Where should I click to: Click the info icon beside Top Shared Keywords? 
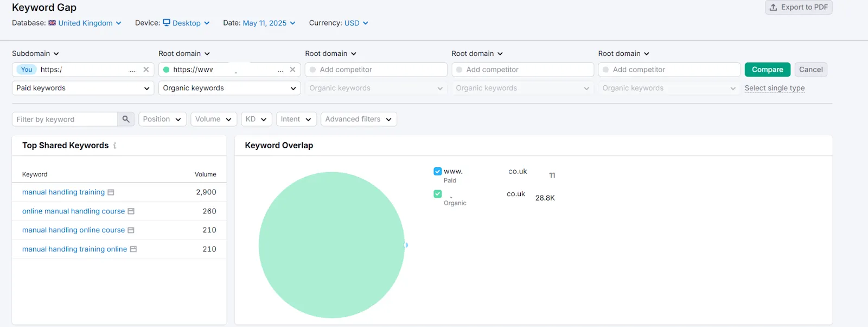coord(114,146)
